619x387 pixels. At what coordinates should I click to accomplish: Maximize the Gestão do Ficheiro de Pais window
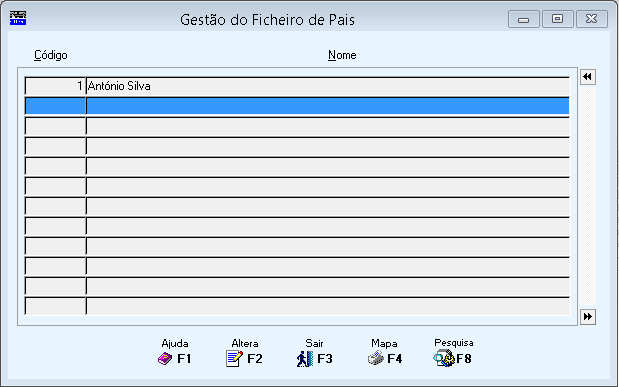point(557,19)
